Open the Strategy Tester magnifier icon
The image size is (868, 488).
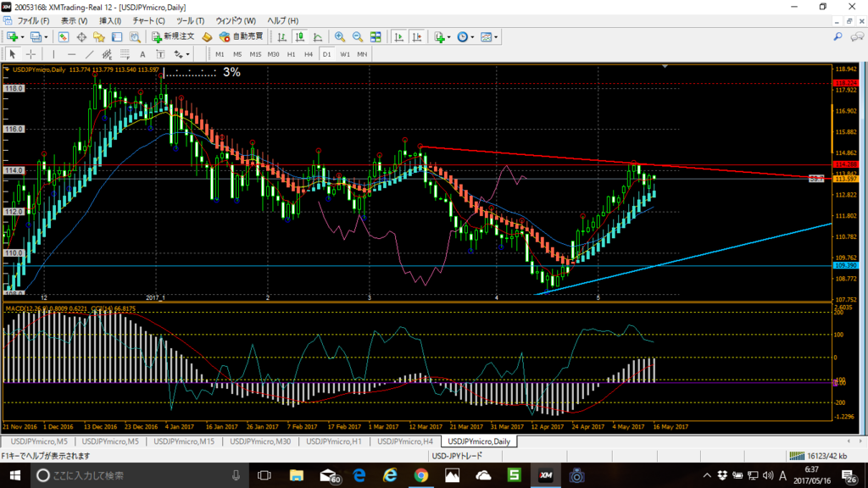click(x=135, y=37)
